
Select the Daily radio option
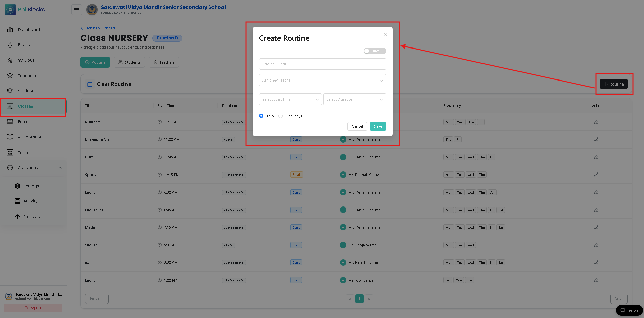point(261,116)
